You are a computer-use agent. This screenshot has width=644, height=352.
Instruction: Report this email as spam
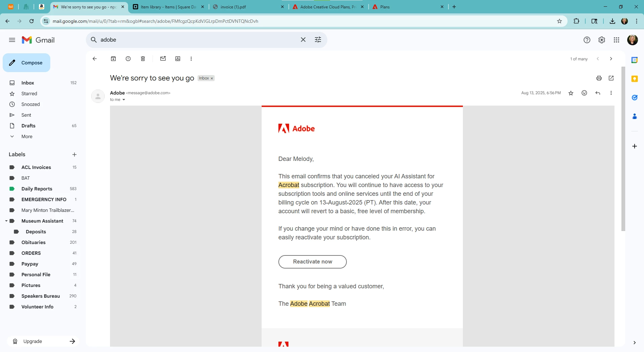128,59
